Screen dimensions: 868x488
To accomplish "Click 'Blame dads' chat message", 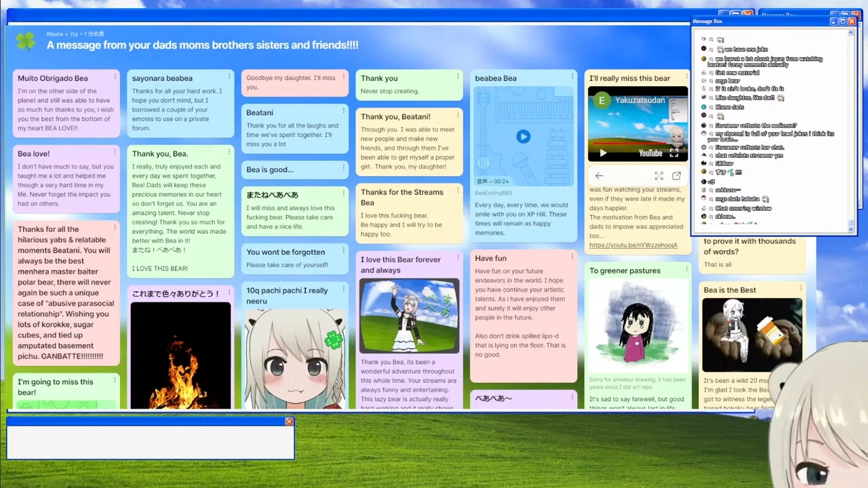I will click(729, 107).
